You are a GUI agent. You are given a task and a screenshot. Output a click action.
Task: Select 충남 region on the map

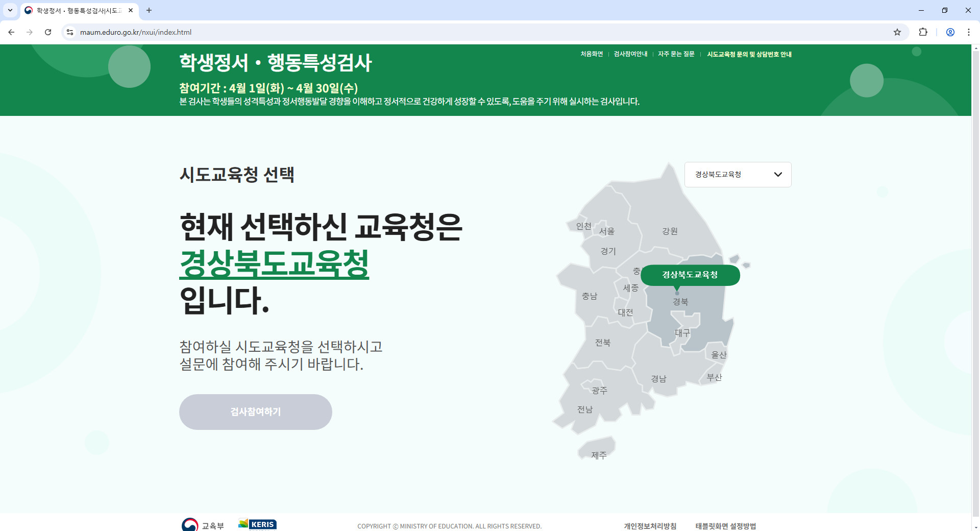(590, 296)
